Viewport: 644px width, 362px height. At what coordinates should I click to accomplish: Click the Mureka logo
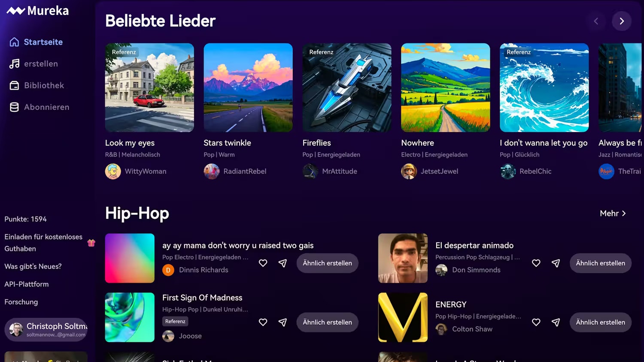click(x=38, y=11)
